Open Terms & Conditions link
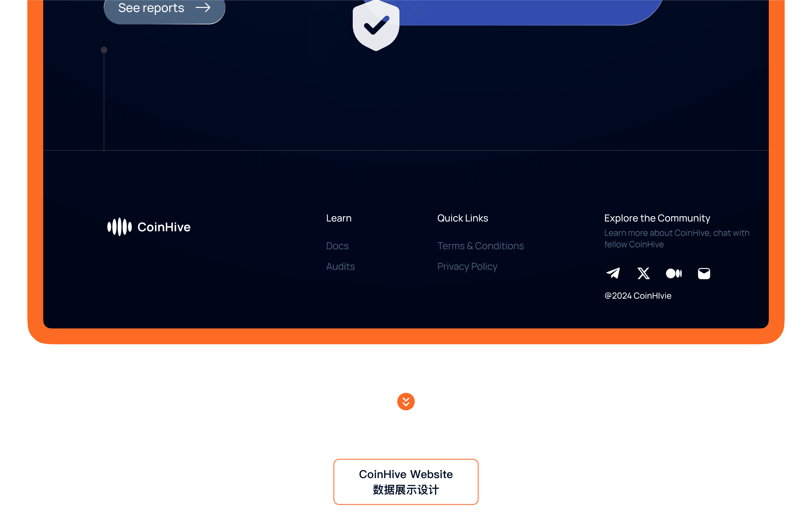 coord(481,246)
